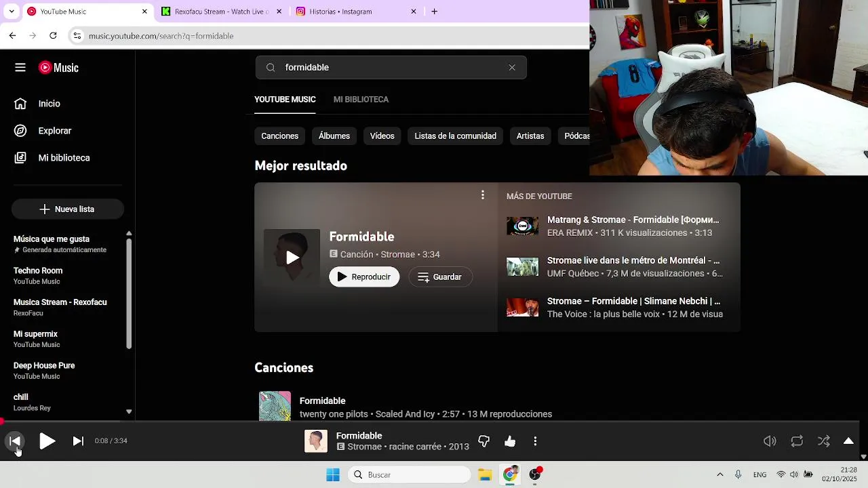
Task: Open Matrang & Stromae ERA REMIX video
Action: (633, 220)
